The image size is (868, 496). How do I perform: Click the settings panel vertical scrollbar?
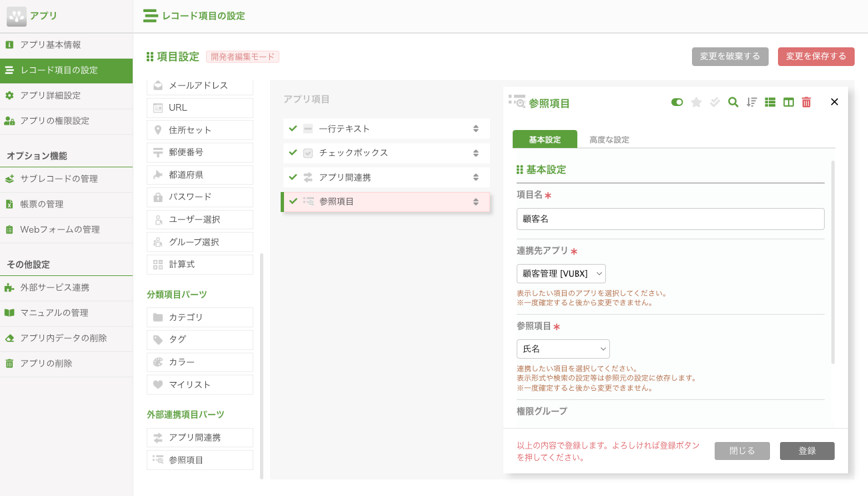pos(833,262)
